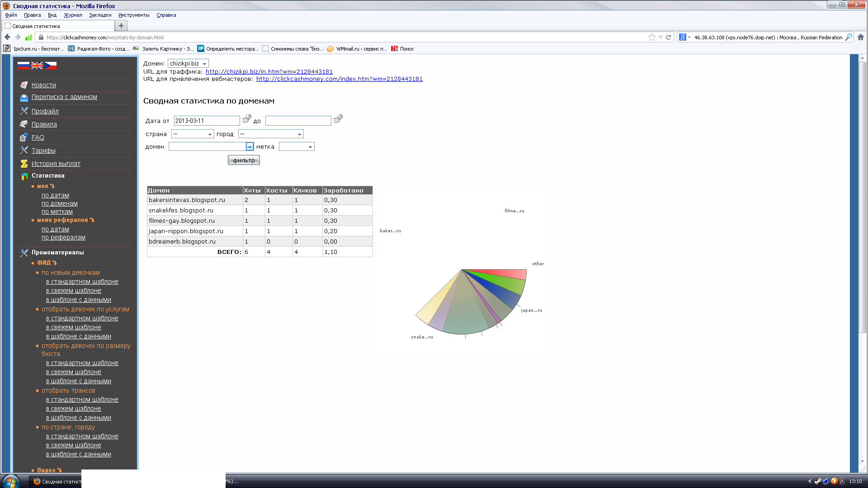868x488 pixels.
Task: Go back with the browser back arrow
Action: tap(7, 38)
